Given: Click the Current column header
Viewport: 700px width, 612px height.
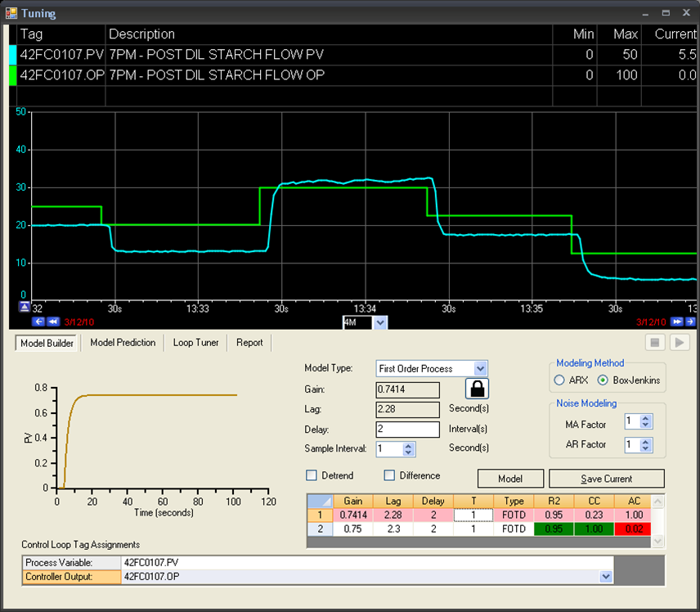Looking at the screenshot, I should [669, 34].
